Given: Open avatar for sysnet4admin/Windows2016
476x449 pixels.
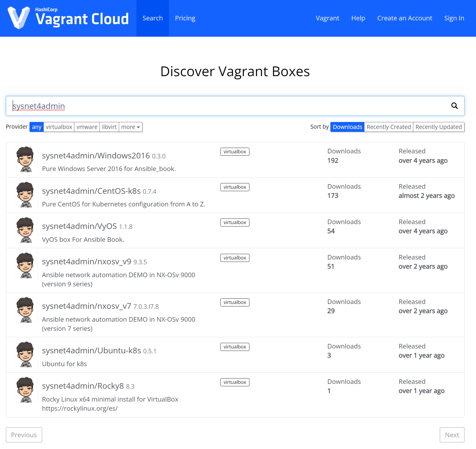Looking at the screenshot, I should click(25, 159).
